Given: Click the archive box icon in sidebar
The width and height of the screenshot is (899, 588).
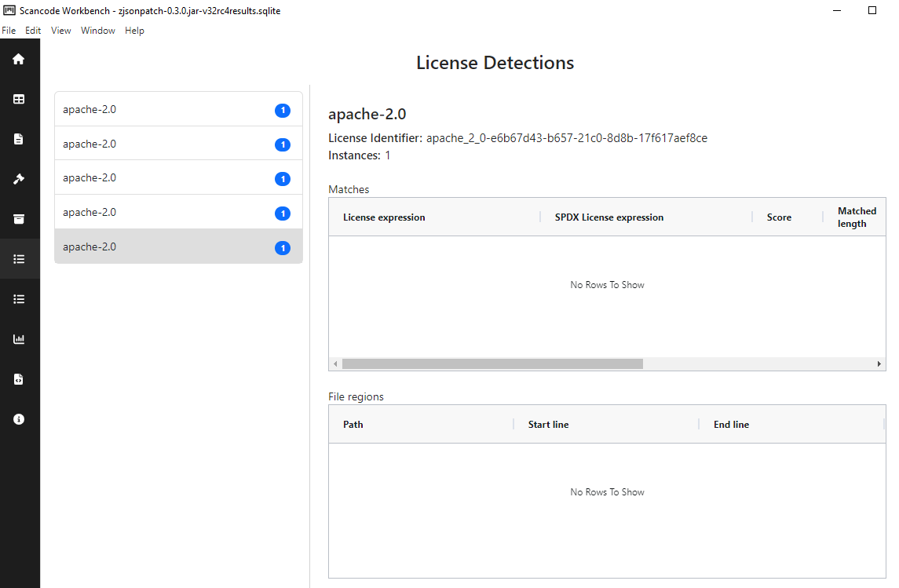Looking at the screenshot, I should click(19, 219).
